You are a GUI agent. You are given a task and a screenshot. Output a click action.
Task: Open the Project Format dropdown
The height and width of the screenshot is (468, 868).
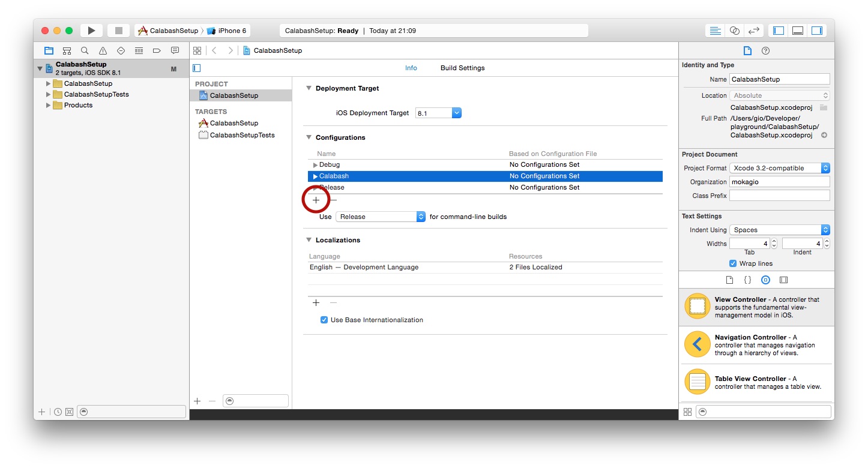[x=780, y=168]
